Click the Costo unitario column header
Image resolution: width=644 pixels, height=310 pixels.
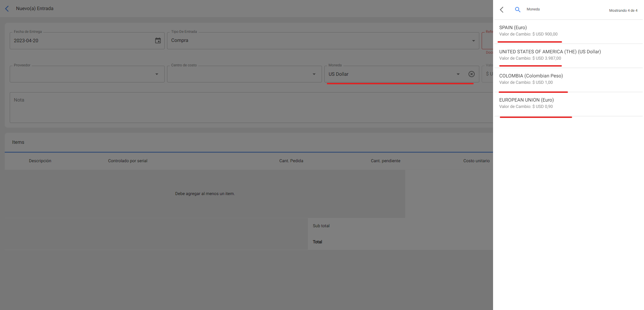pos(476,161)
